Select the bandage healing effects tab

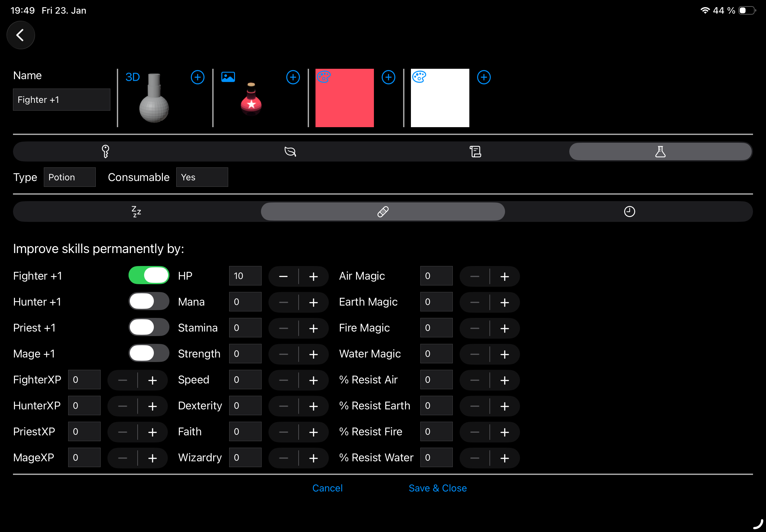point(382,212)
